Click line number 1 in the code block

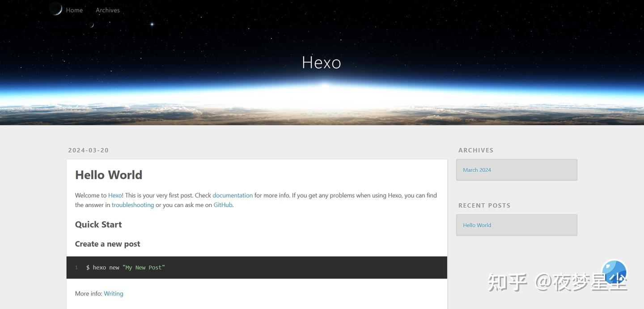click(76, 267)
